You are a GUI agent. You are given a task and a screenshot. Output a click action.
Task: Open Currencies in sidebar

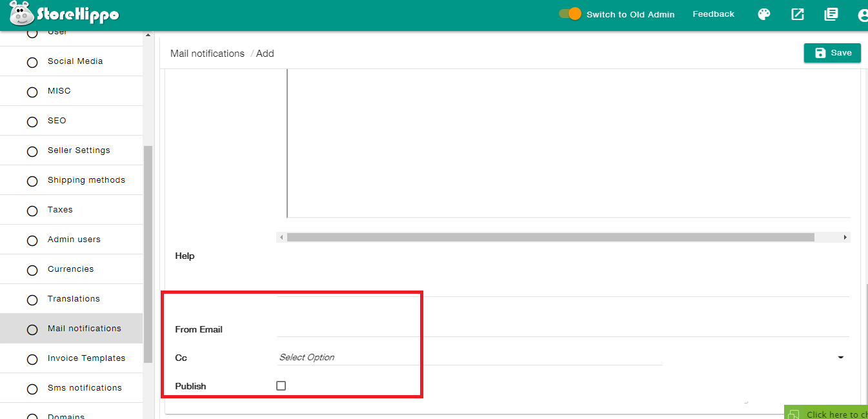coord(70,269)
